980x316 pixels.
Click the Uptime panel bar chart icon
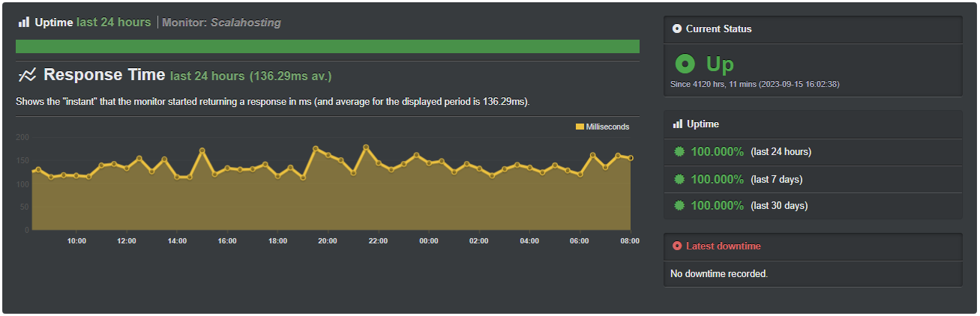coord(677,124)
